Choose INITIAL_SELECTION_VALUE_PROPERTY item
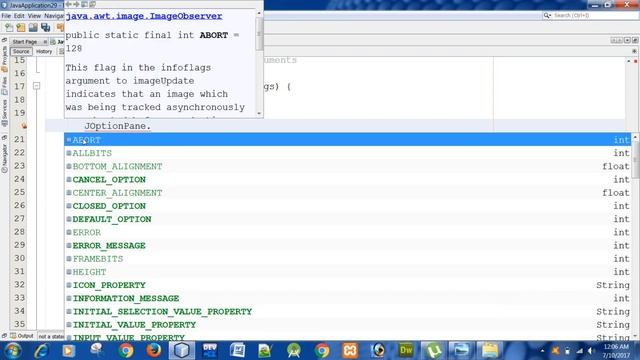Screen dimensions: 640x360 point(348,311)
